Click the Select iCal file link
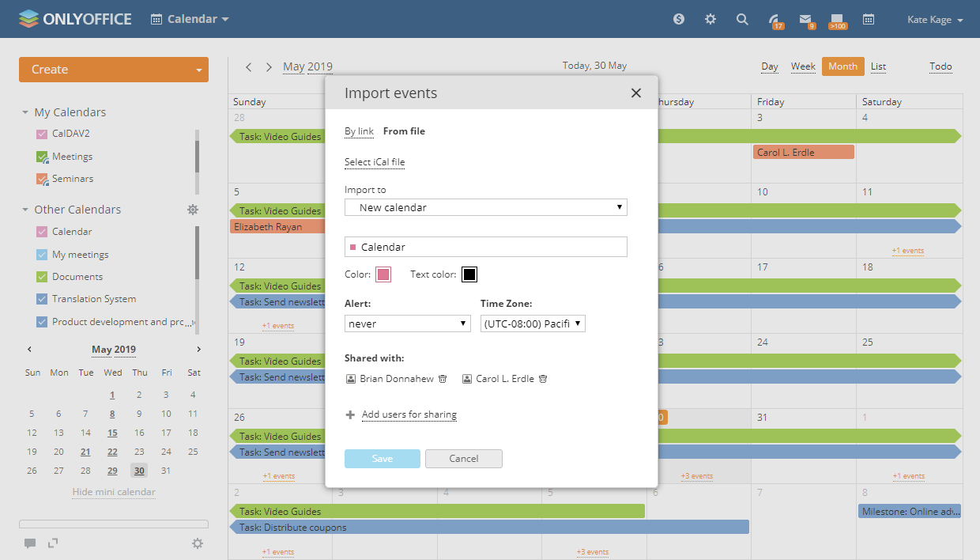This screenshot has width=980, height=560. 375,162
